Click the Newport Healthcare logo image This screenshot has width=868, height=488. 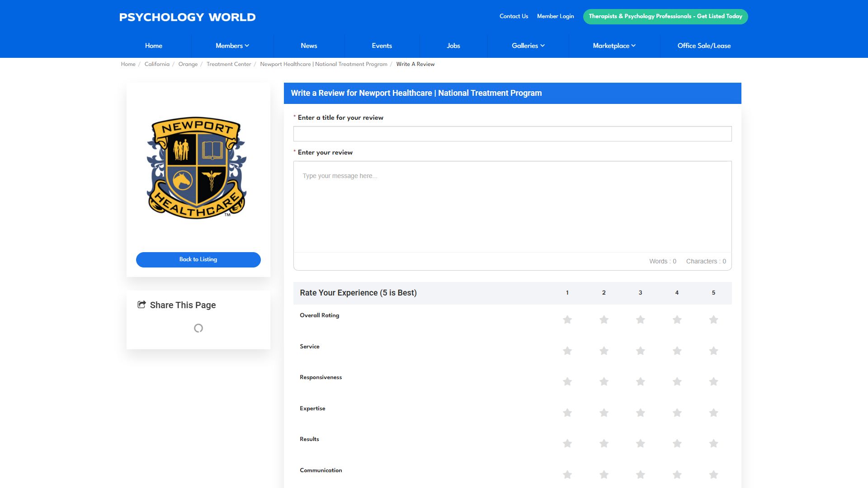197,168
